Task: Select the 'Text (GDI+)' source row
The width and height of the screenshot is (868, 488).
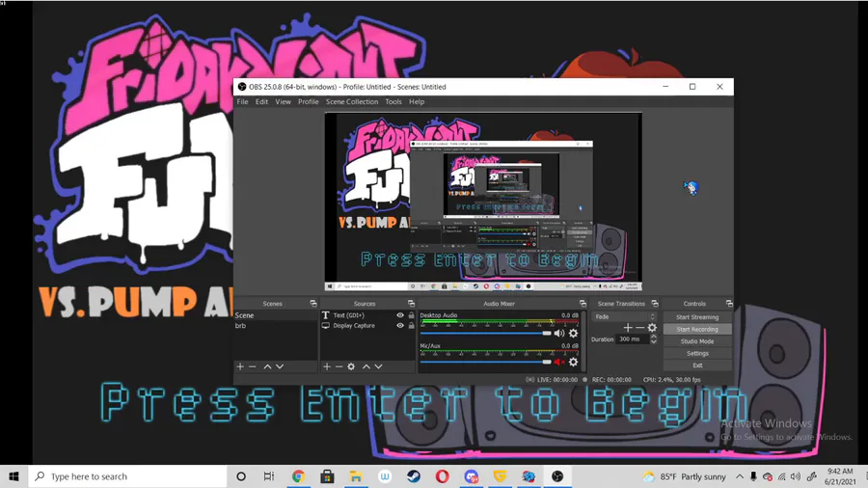Action: (367, 315)
